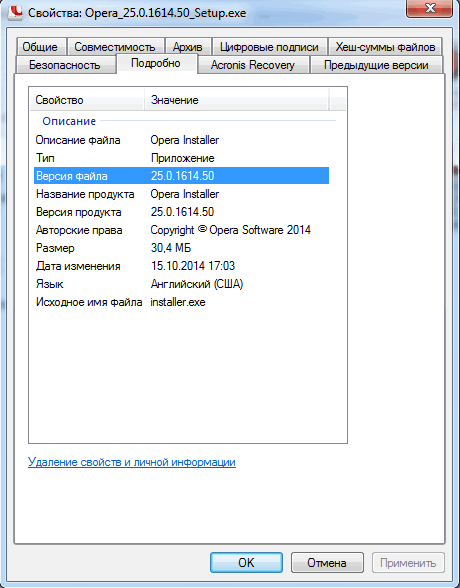
Task: Click the Свойство column header
Action: tap(87, 100)
